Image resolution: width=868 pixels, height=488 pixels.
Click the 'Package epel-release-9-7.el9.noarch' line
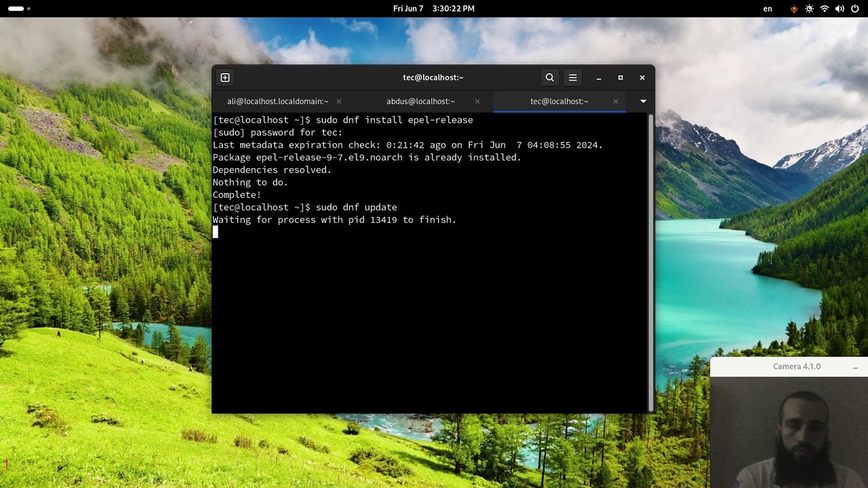coord(367,157)
